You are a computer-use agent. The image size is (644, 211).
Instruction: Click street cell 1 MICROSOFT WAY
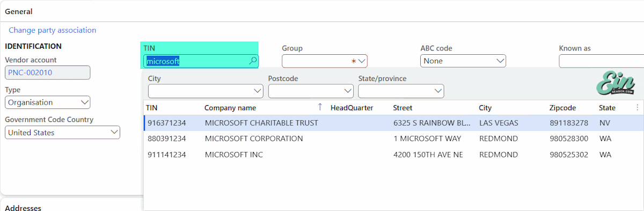(427, 139)
